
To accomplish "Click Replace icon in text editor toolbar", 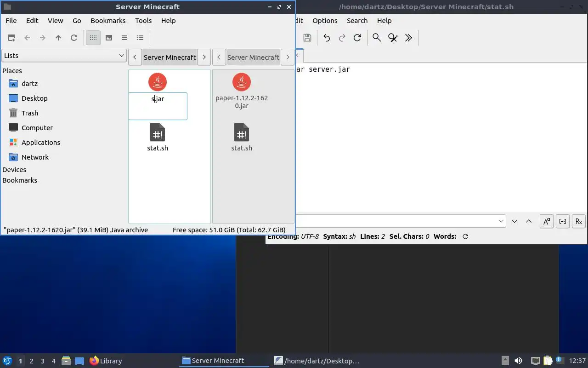I will [393, 38].
